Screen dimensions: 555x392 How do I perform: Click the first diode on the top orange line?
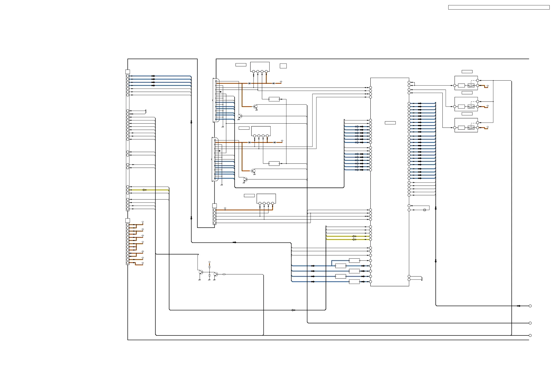249,83
